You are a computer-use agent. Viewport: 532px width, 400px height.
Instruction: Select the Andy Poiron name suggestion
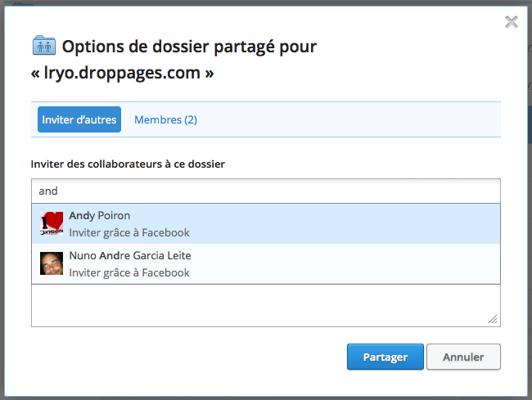point(100,216)
